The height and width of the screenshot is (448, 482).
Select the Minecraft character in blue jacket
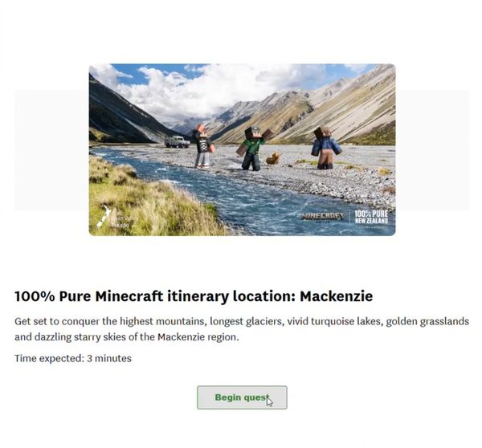click(x=325, y=148)
